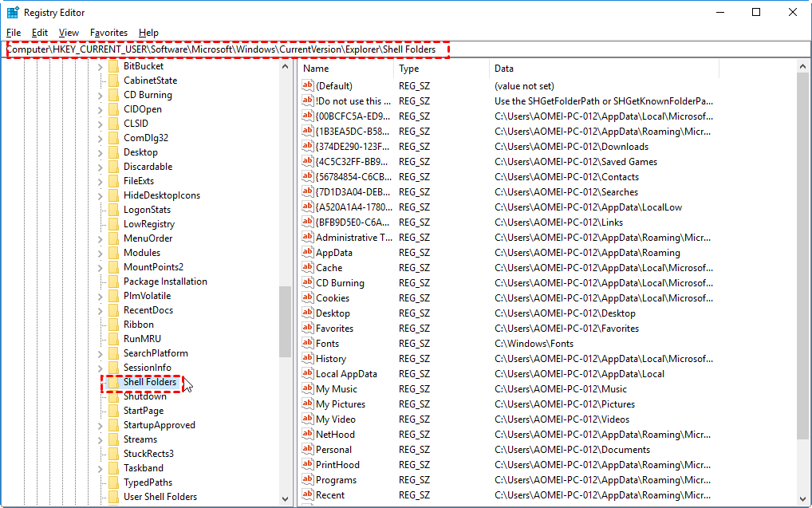Click the folder icon beside User Shell Folders
This screenshot has width=812, height=508.
click(114, 496)
